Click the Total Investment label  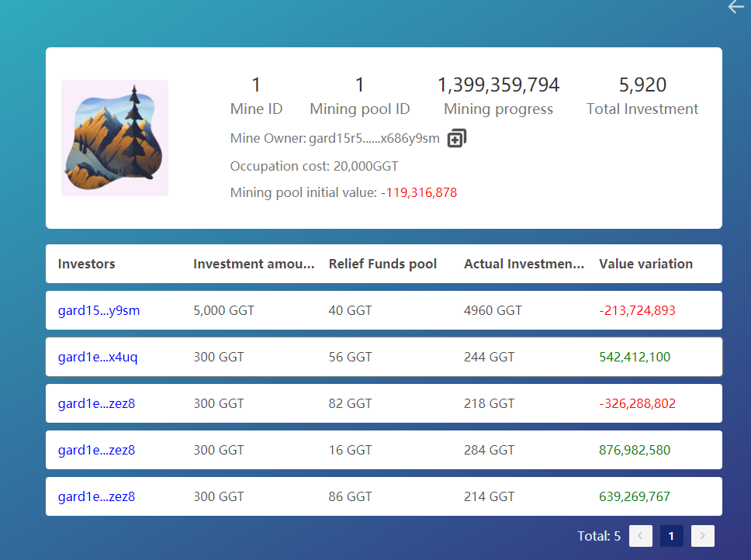pos(642,109)
